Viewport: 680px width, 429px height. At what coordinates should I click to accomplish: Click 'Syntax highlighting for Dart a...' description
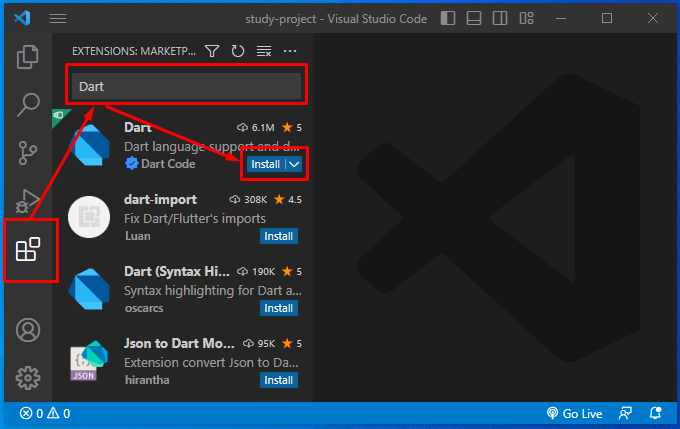[x=212, y=290]
